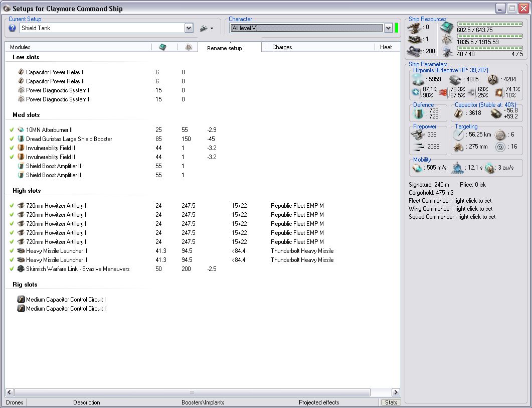Click the Dread Guristas Large Shield Booster icon
This screenshot has height=408, width=532.
click(x=21, y=139)
